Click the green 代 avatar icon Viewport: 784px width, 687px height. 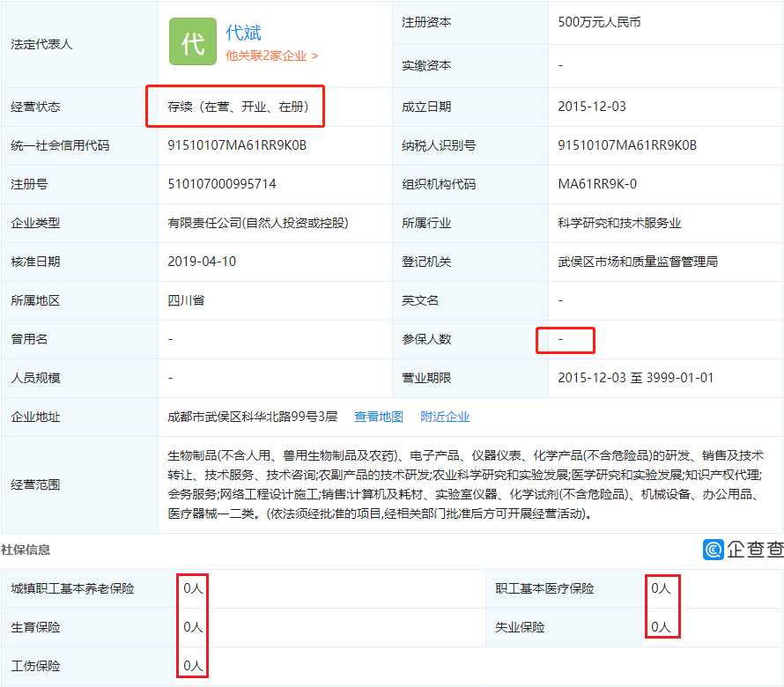(x=193, y=41)
